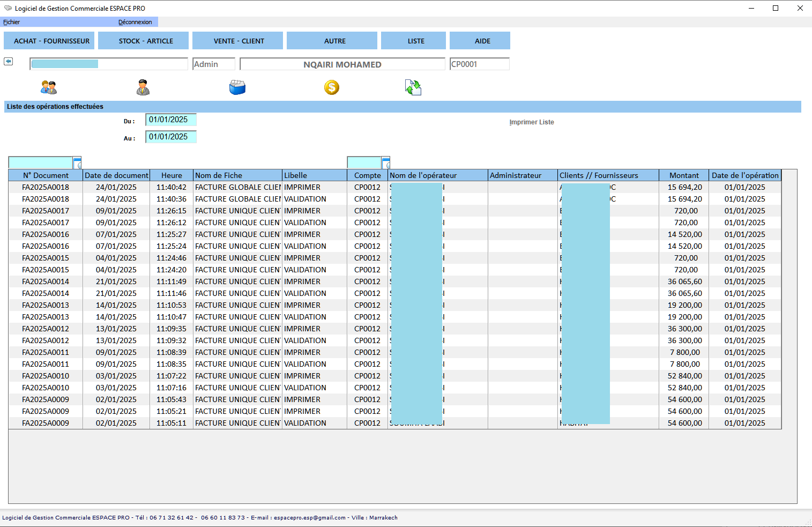Sort by N° Document column header

[x=46, y=175]
